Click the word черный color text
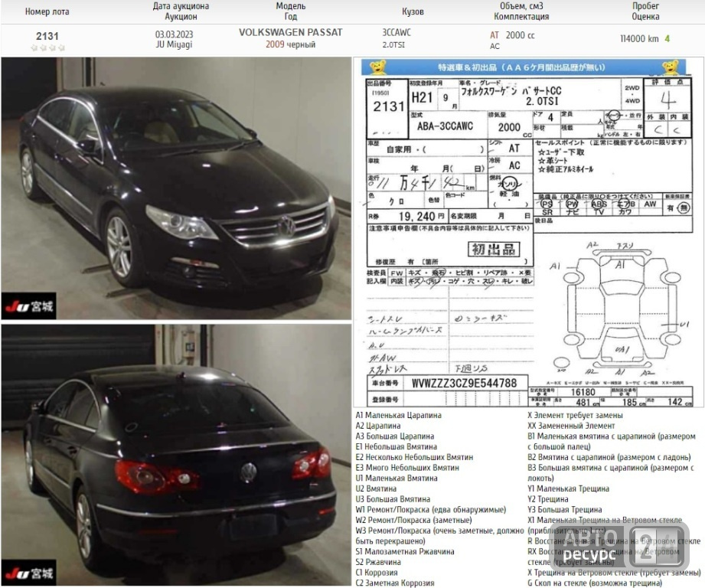This screenshot has height=588, width=705. click(302, 44)
